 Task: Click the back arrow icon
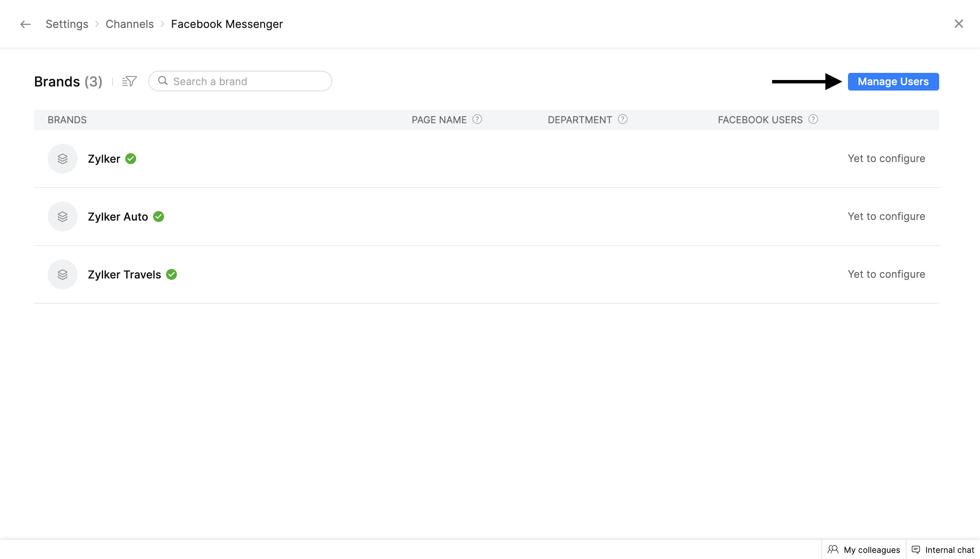click(25, 24)
